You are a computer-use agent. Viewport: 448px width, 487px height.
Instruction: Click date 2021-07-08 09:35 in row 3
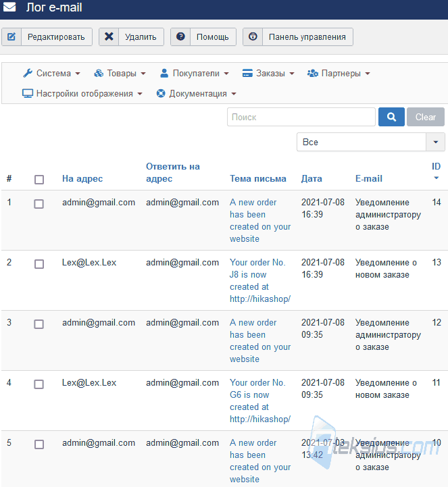click(323, 328)
